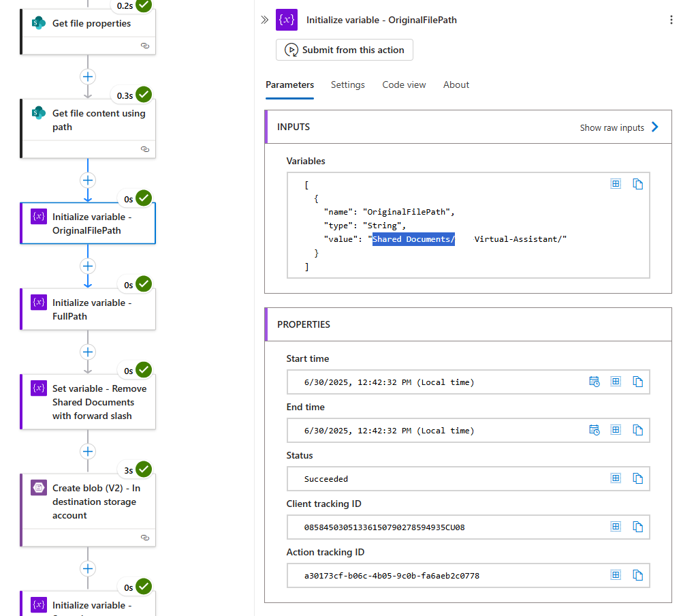The height and width of the screenshot is (616, 681).
Task: Show raw inputs via the arrow link
Action: point(618,127)
